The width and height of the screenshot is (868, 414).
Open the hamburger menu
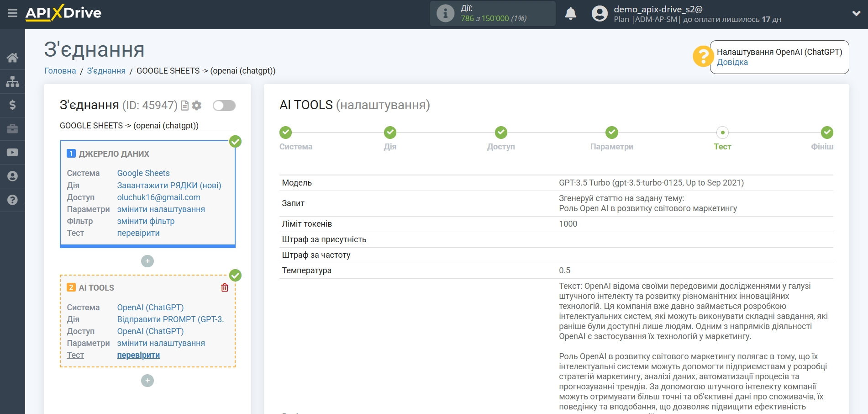[12, 13]
